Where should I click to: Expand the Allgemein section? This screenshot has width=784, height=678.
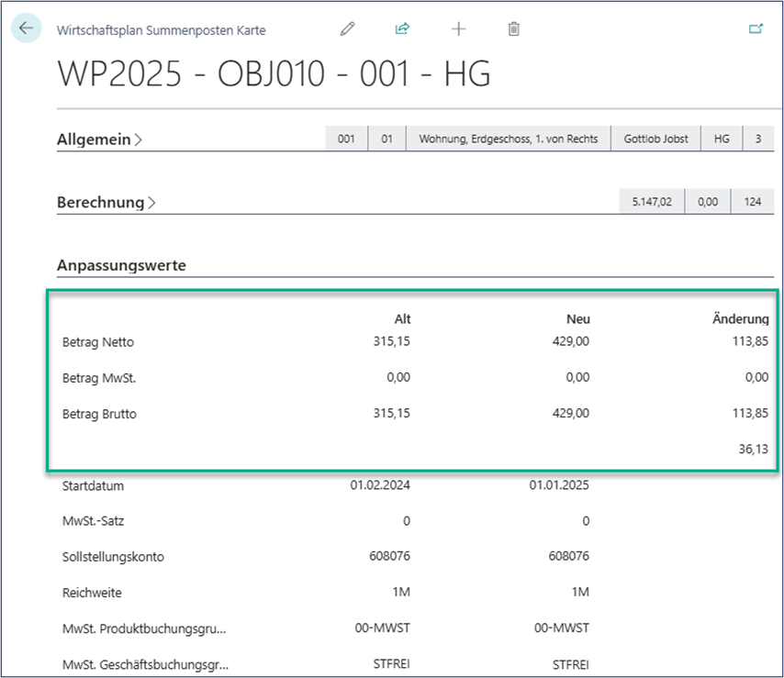99,139
